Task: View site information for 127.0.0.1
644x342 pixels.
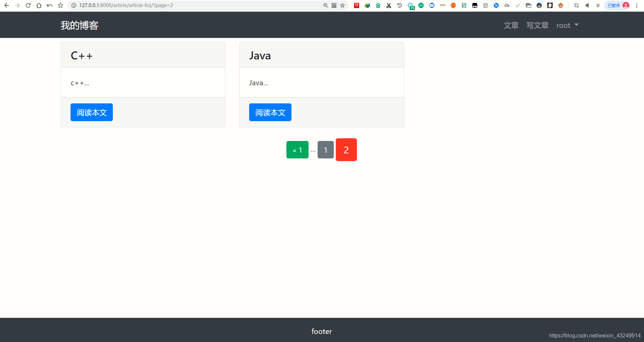Action: pyautogui.click(x=74, y=5)
